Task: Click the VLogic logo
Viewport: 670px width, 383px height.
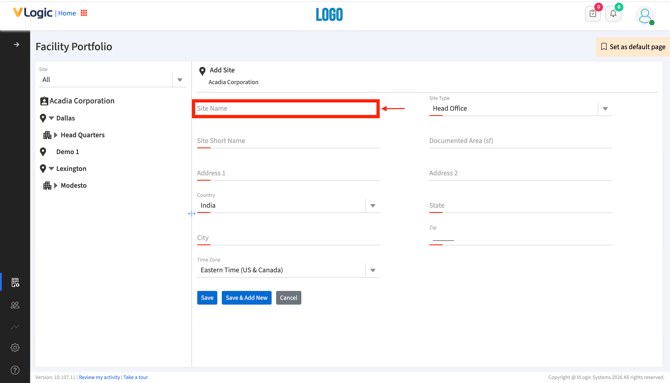Action: click(32, 13)
